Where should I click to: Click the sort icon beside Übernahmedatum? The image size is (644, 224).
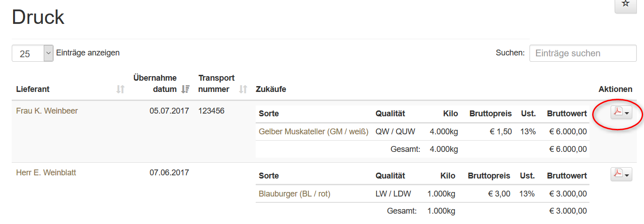point(185,89)
